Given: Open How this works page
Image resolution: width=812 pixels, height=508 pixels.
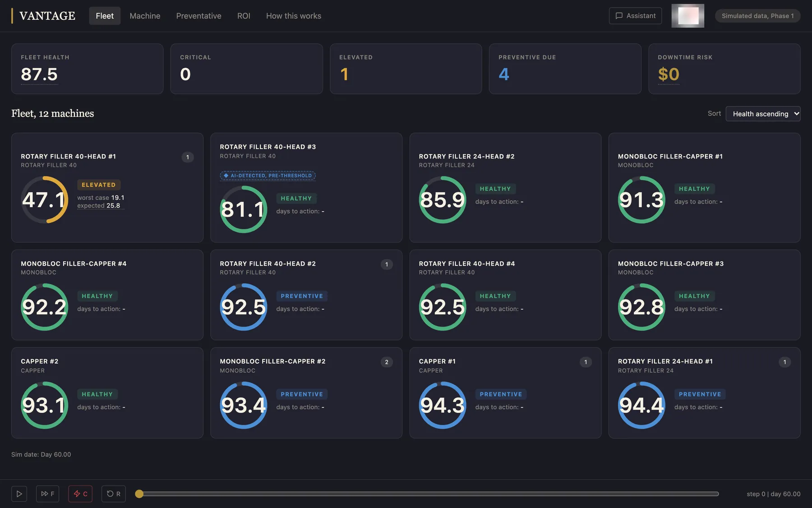Looking at the screenshot, I should point(294,16).
